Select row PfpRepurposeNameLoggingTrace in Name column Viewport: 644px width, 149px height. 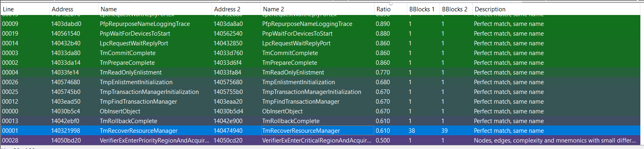coord(145,24)
